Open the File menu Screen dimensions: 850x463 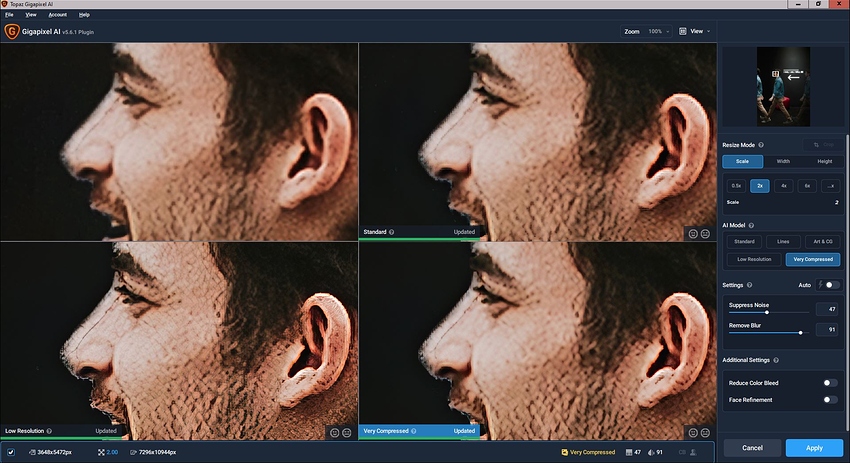[x=9, y=15]
